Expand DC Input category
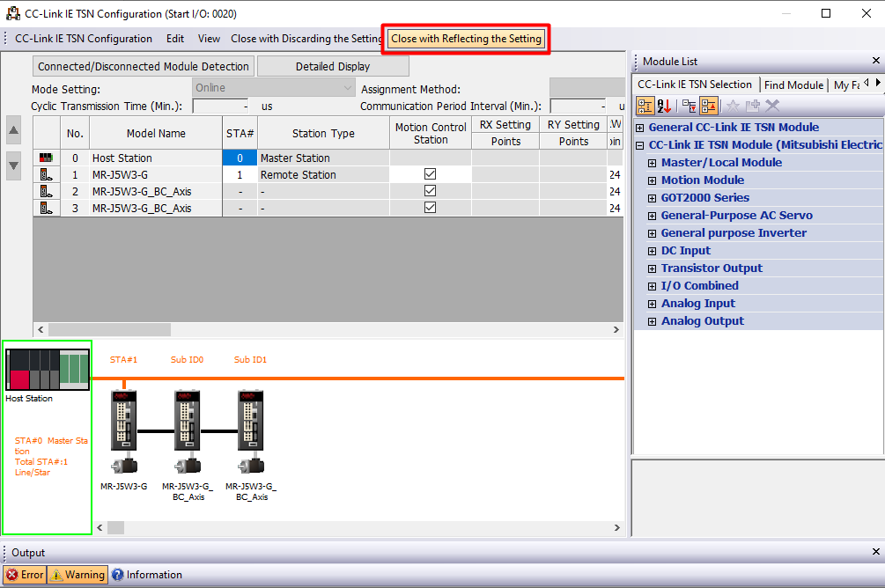 pyautogui.click(x=652, y=251)
